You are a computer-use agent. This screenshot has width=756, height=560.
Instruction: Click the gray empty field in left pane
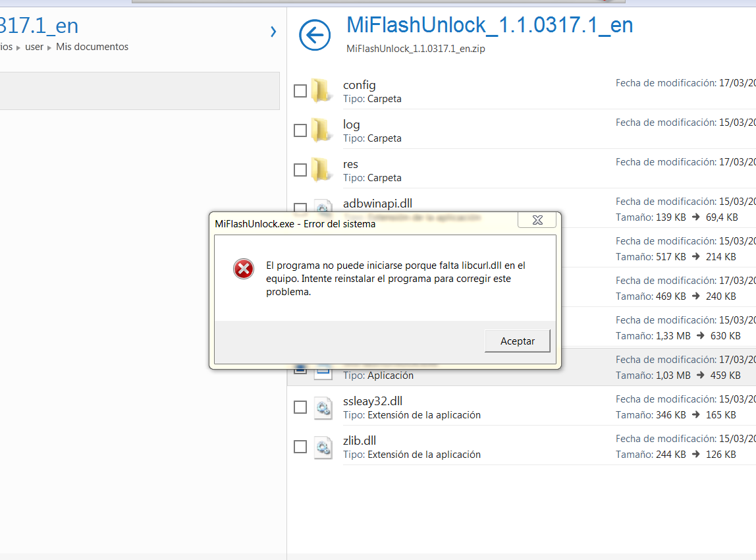(x=140, y=91)
